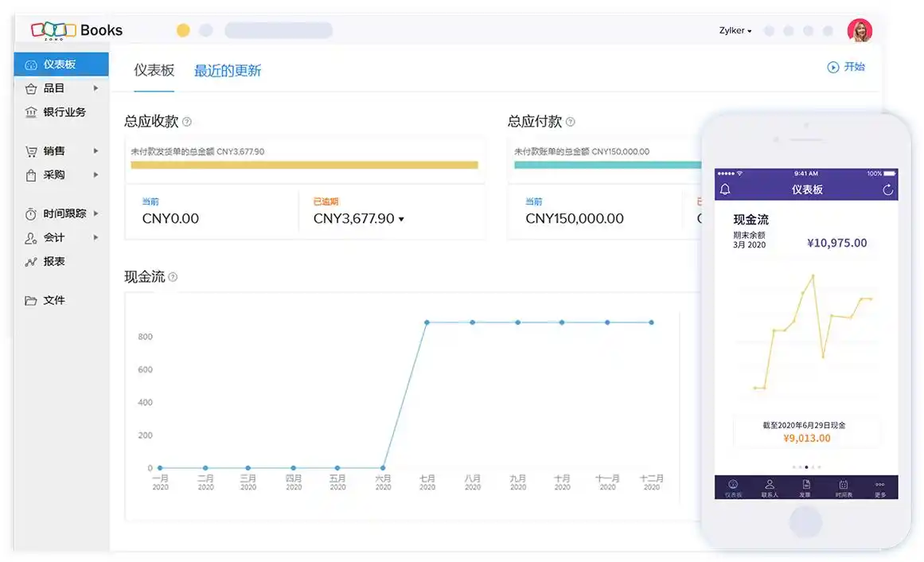Viewport: 924px width, 562px height.
Task: Tap the 时间表 (Timesheet) icon in phone nav
Action: [844, 486]
